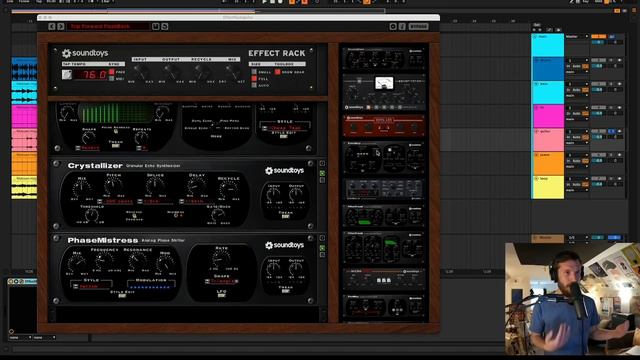Select the Small rack size option

tap(254, 72)
